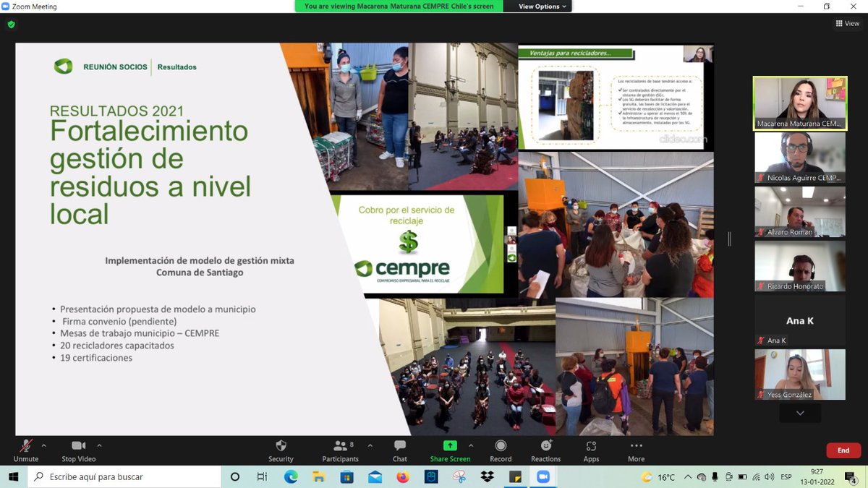
Task: Unmute the microphone in Zoom toolbar
Action: tap(26, 450)
